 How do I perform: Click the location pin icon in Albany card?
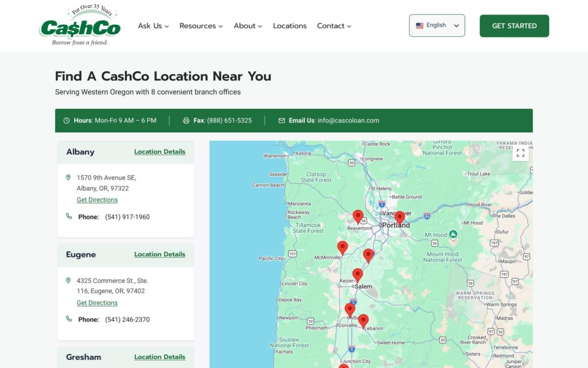click(x=68, y=178)
